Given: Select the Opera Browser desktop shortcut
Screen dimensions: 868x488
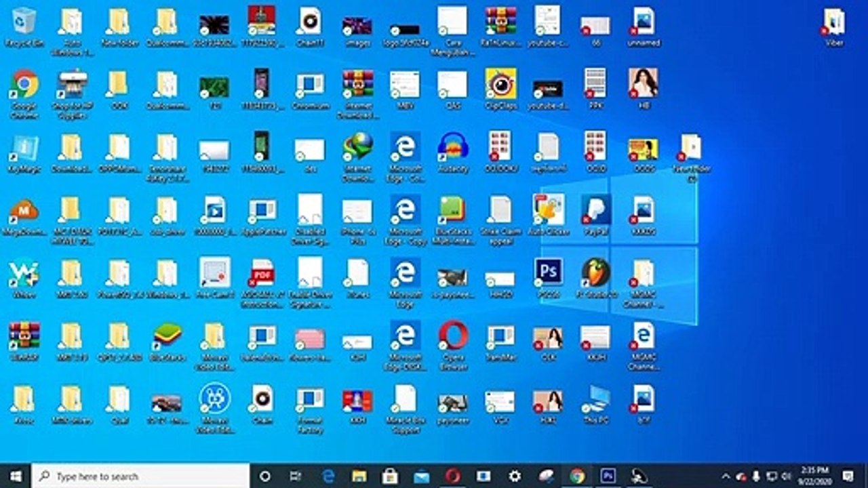Looking at the screenshot, I should (453, 344).
